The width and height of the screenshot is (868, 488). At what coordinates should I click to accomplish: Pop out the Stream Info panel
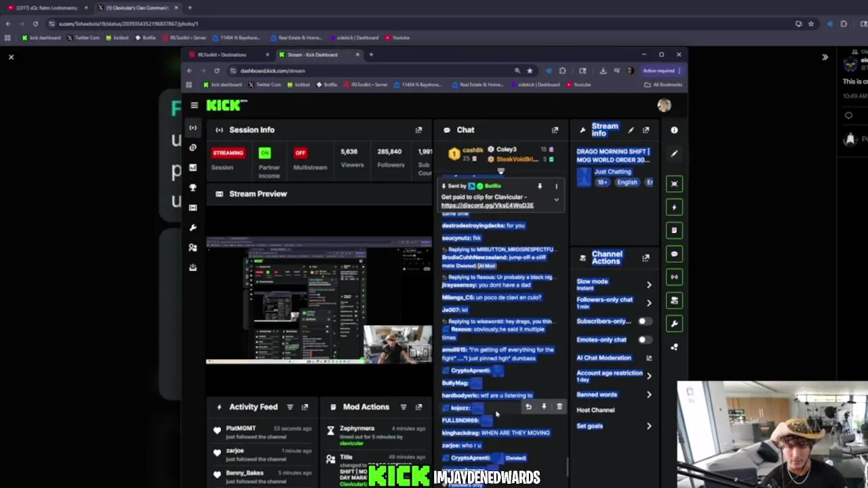[646, 130]
